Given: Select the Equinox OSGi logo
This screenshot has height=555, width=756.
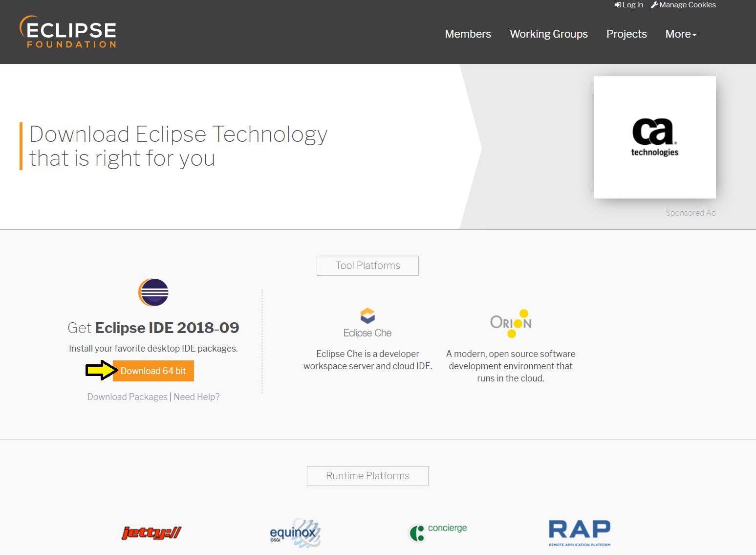Looking at the screenshot, I should (295, 533).
